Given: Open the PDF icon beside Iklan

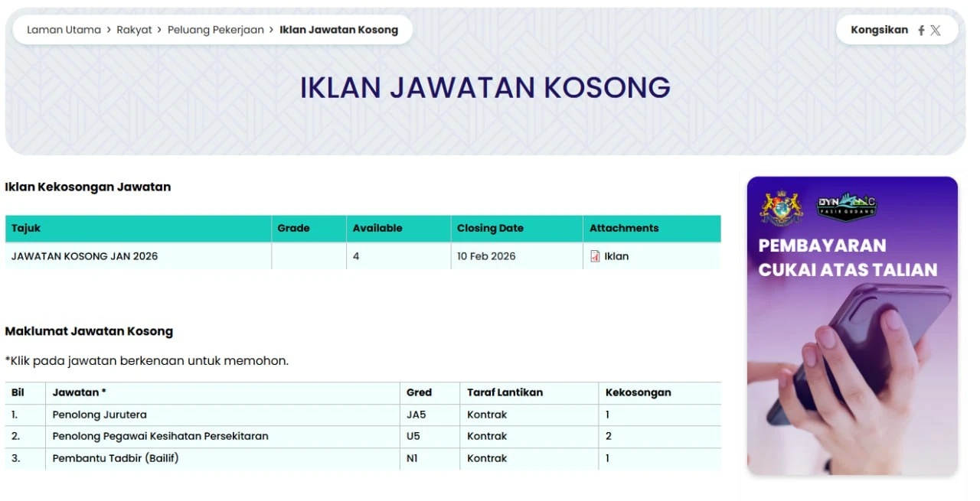Looking at the screenshot, I should coord(595,256).
